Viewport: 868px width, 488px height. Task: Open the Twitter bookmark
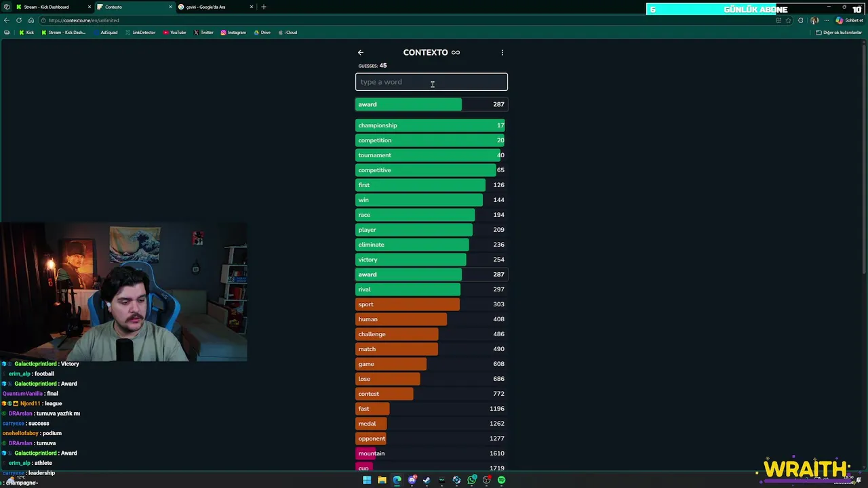tap(203, 33)
